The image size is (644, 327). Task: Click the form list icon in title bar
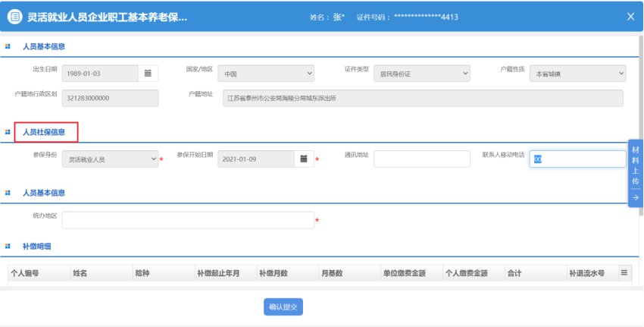click(x=15, y=17)
